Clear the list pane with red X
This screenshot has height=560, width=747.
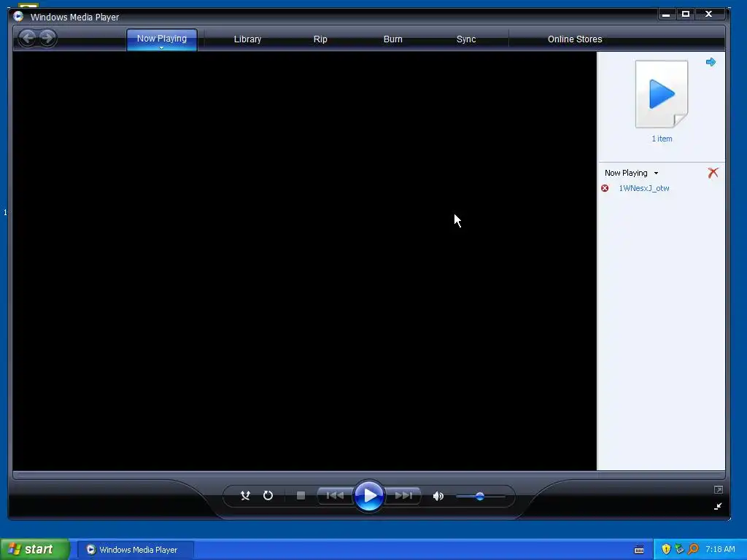pyautogui.click(x=713, y=172)
